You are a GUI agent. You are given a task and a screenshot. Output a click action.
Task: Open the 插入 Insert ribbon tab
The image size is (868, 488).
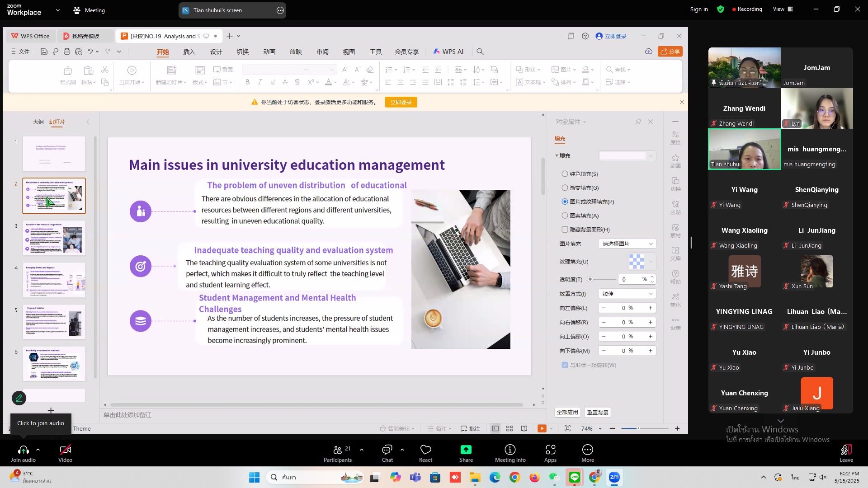tap(189, 52)
